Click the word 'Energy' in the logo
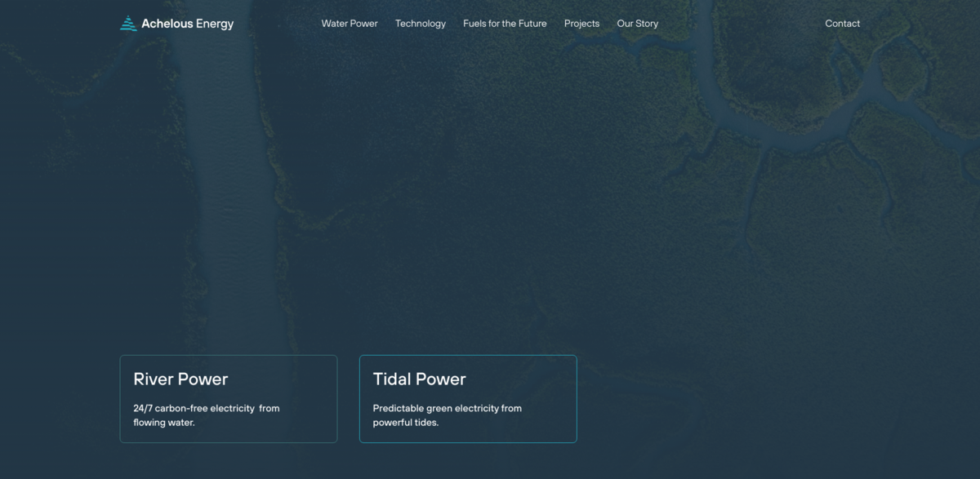 coord(215,24)
